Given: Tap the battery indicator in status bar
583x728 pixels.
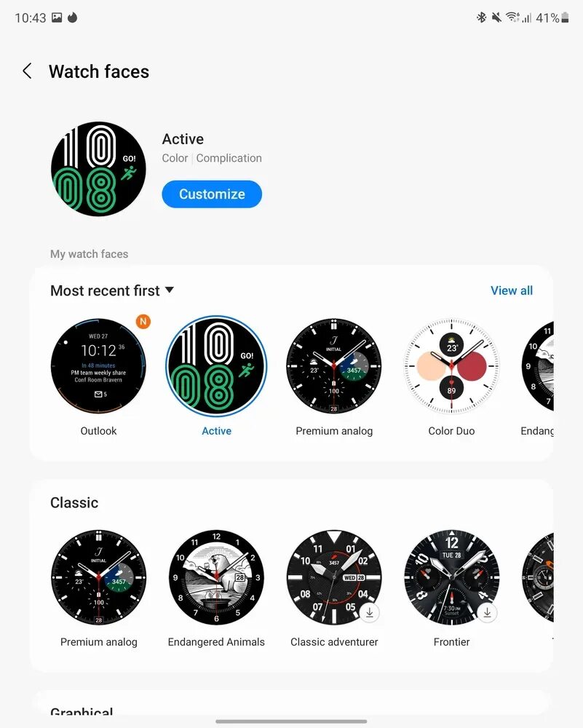Looking at the screenshot, I should [x=565, y=17].
